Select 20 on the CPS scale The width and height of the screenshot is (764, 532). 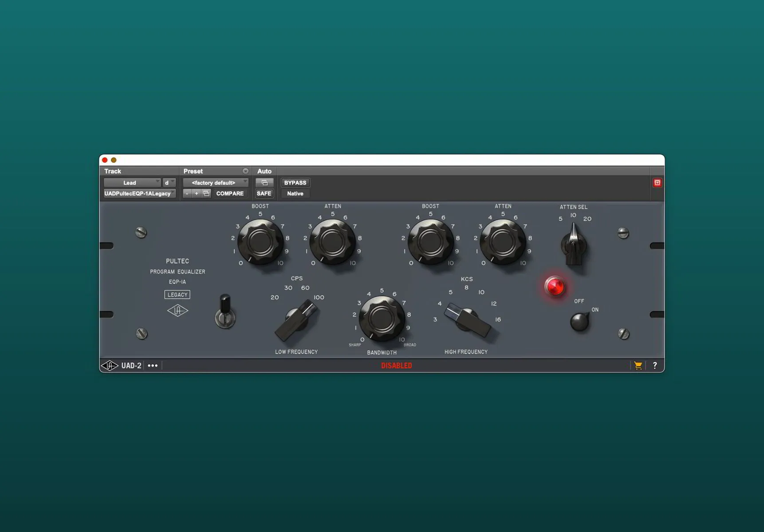tap(275, 297)
